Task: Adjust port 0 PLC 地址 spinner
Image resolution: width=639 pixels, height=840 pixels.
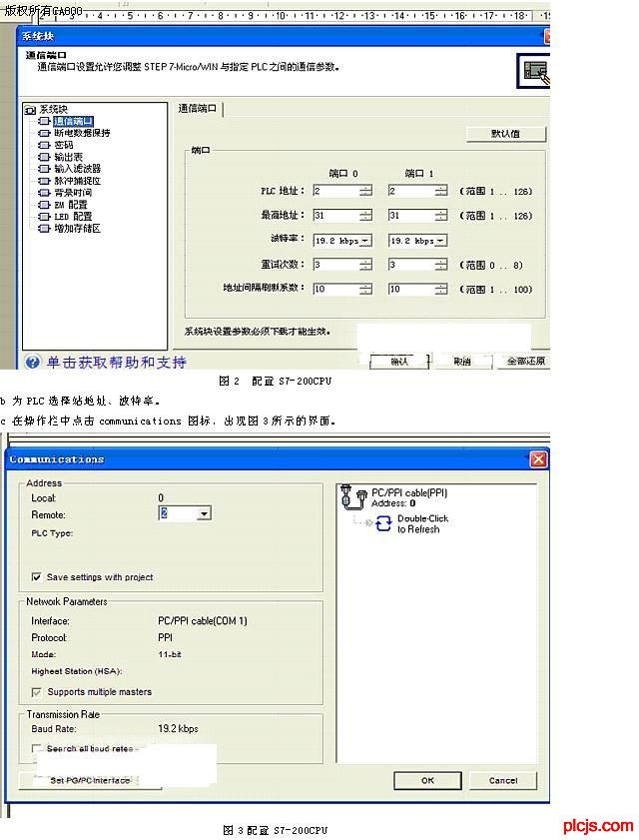Action: (x=365, y=191)
